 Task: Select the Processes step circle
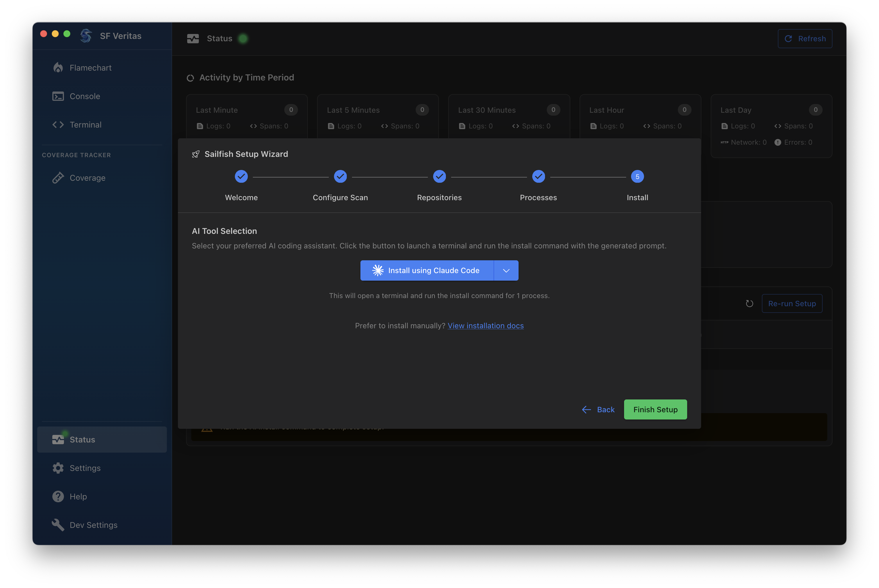click(538, 176)
